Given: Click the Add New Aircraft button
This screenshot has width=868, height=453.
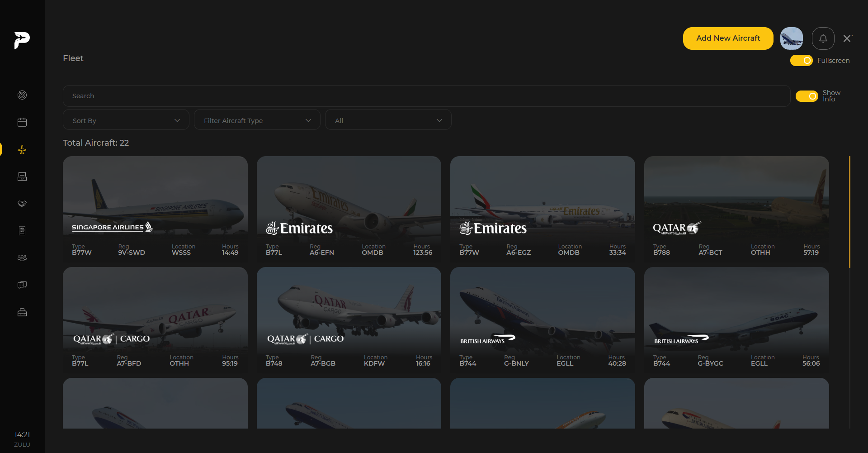Looking at the screenshot, I should coord(728,38).
